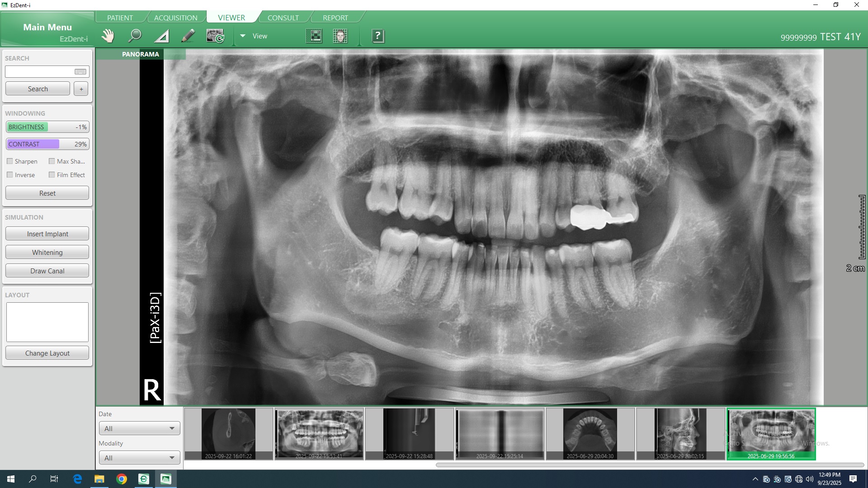Screen dimensions: 868x488
Task: Click the CONTRAST slider bar
Action: coord(47,144)
